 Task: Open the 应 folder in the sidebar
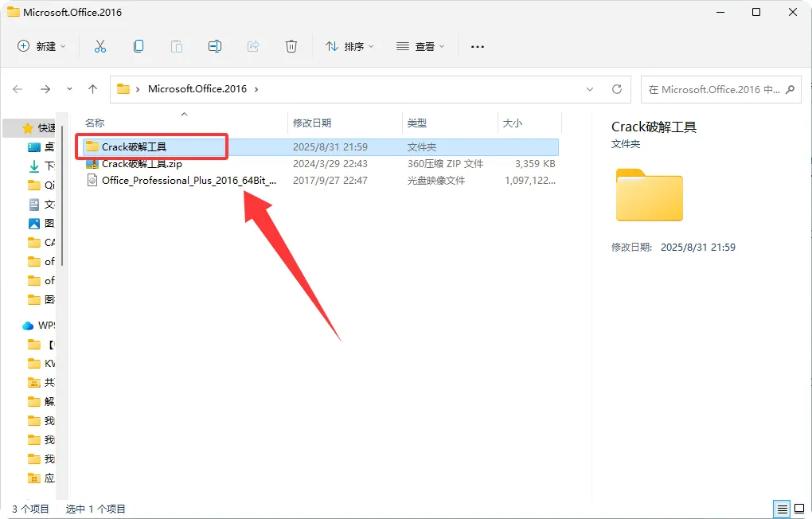click(41, 478)
